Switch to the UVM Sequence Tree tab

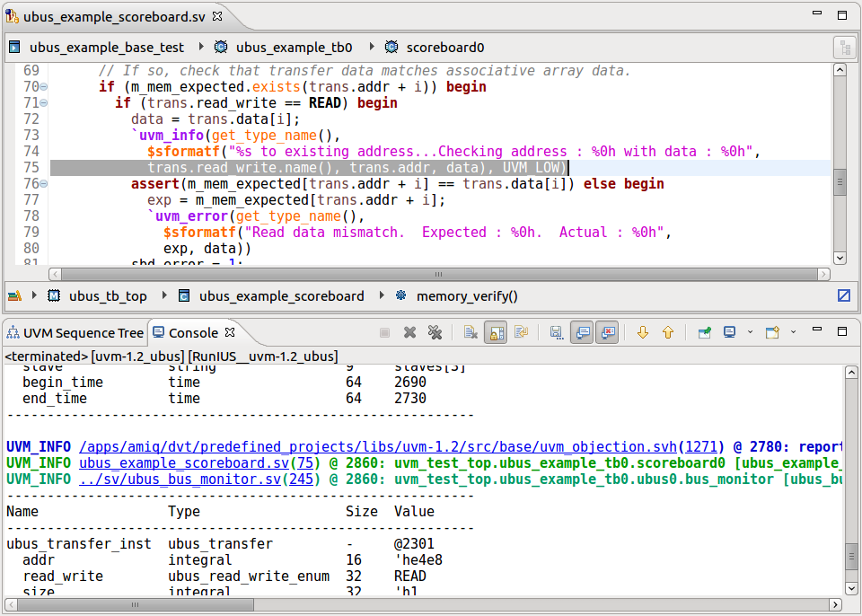coord(75,333)
